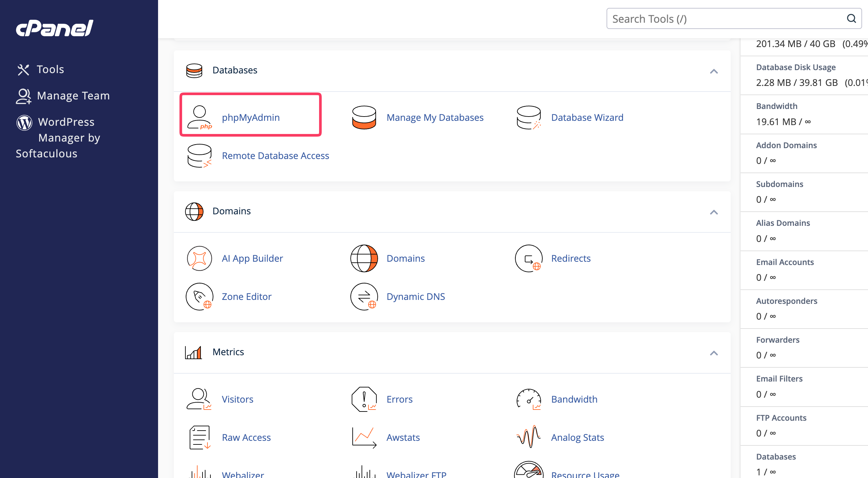
Task: Click the Awstats chart icon
Action: tap(364, 438)
